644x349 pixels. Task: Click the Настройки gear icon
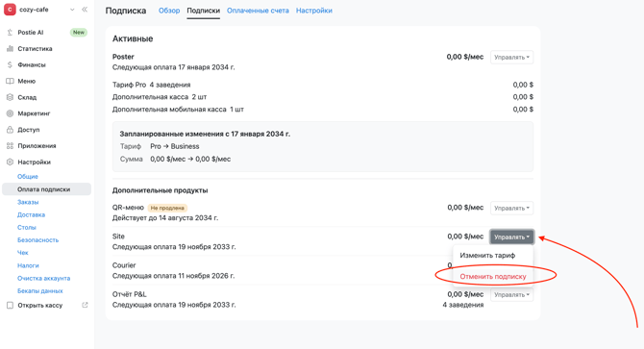10,162
